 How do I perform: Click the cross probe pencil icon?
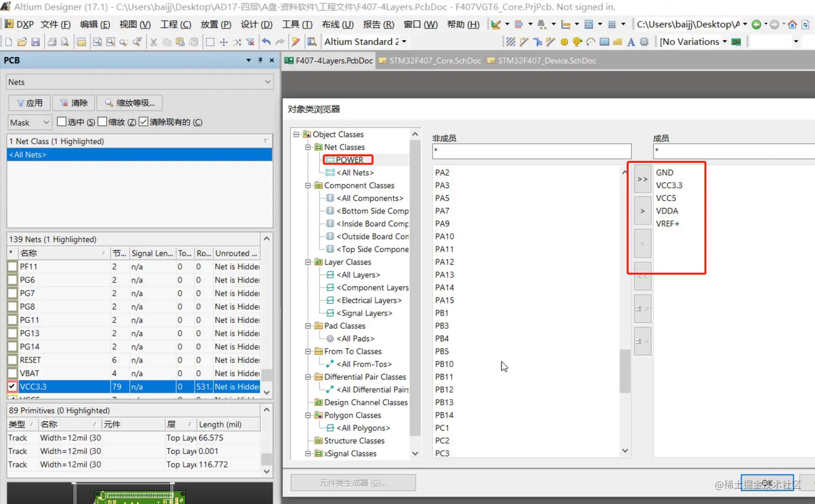coord(296,42)
